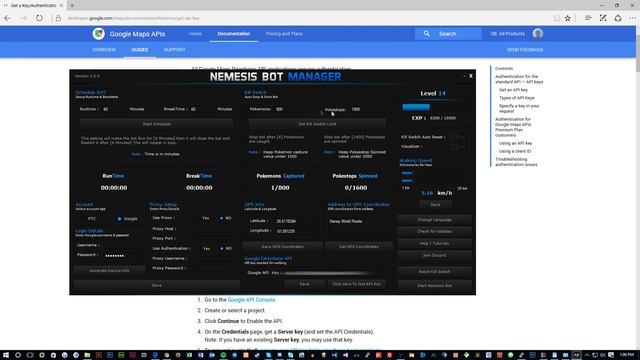The image size is (640, 360).
Task: Click the Google Maps APIs logo icon
Action: pyautogui.click(x=98, y=34)
